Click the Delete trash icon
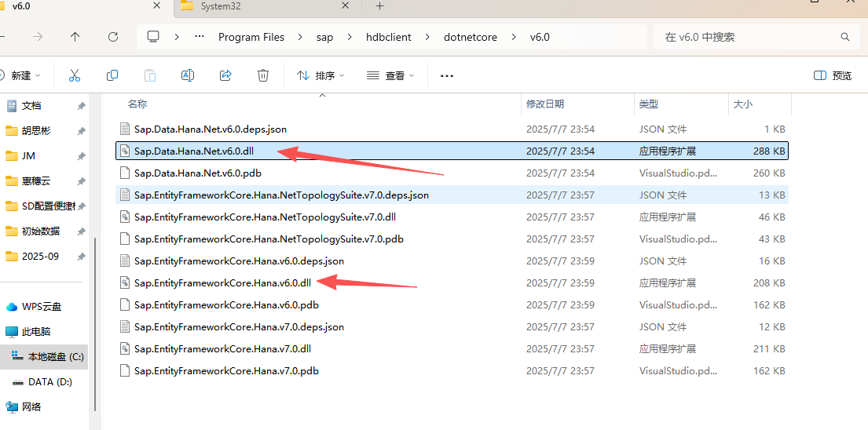Screen dimensions: 868x430 coord(263,75)
